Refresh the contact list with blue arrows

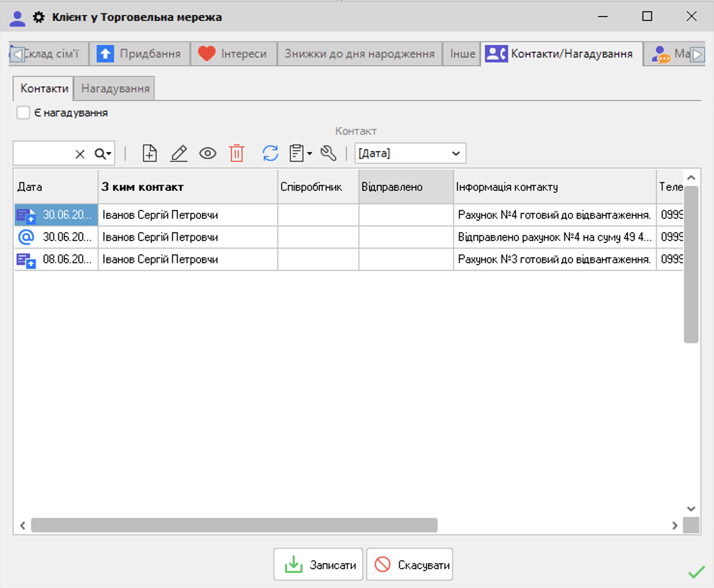[270, 154]
